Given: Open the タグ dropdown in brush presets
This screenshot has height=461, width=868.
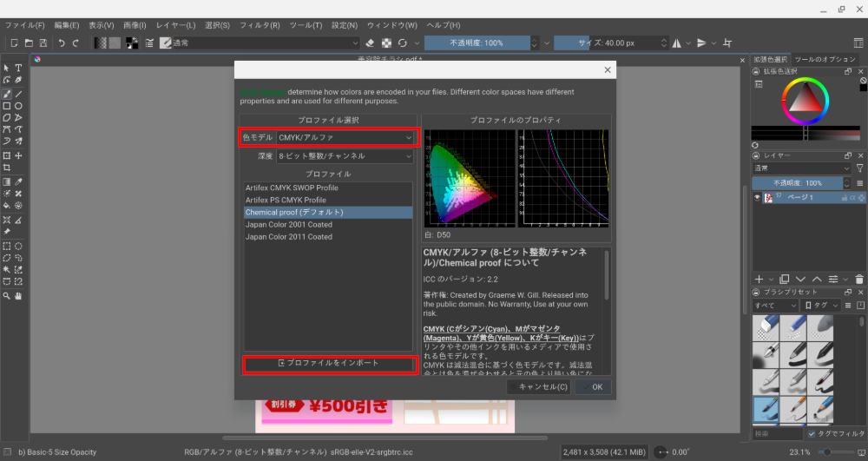Looking at the screenshot, I should (x=821, y=305).
